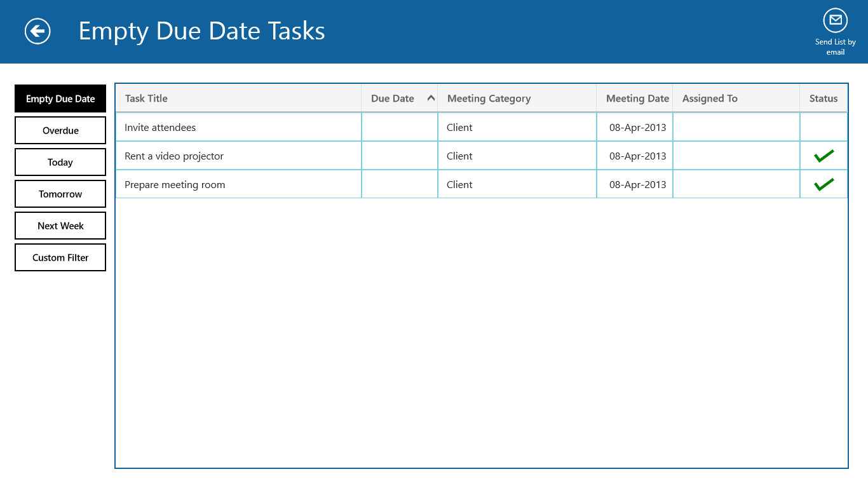Click the Next Week filter button
Screen dimensions: 868x488
point(60,226)
